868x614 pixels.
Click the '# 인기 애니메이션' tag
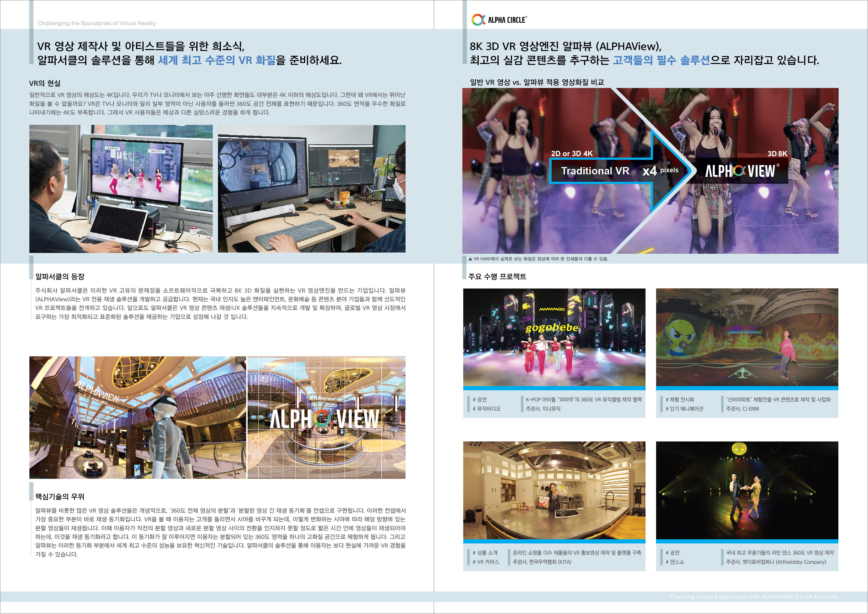tap(684, 408)
